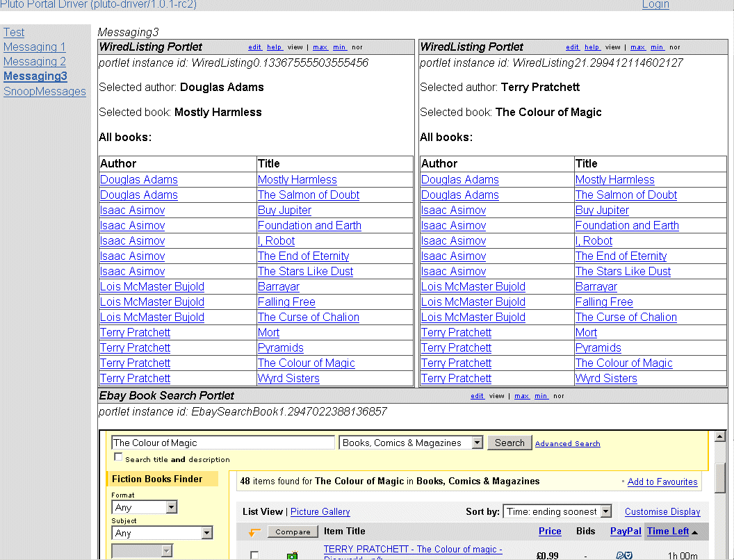The image size is (734, 560).
Task: Select 'The Curse of Chalion' in left portlet
Action: point(309,318)
